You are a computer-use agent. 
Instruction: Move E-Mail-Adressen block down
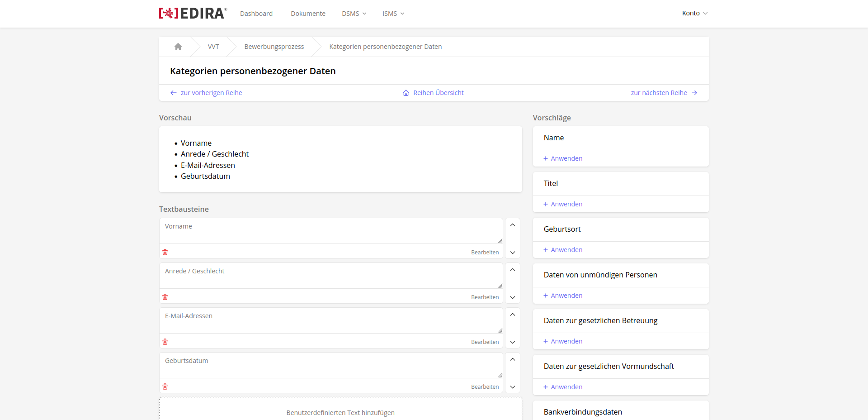click(513, 342)
